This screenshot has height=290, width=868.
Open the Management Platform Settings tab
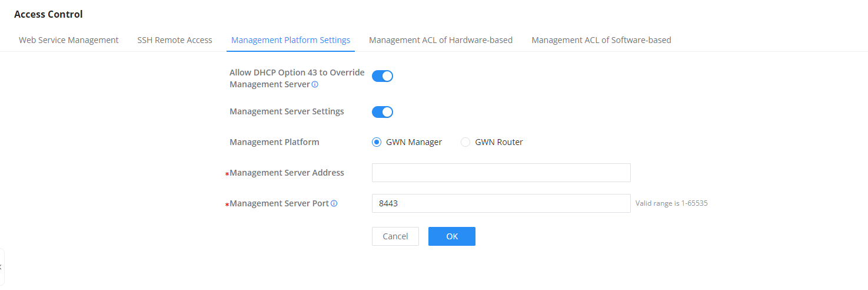coord(291,40)
